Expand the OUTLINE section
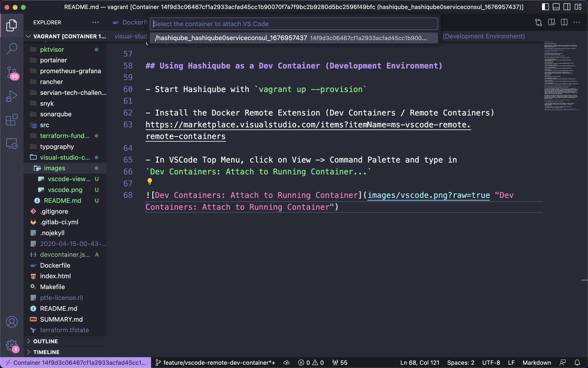588x368 pixels. pyautogui.click(x=65, y=341)
